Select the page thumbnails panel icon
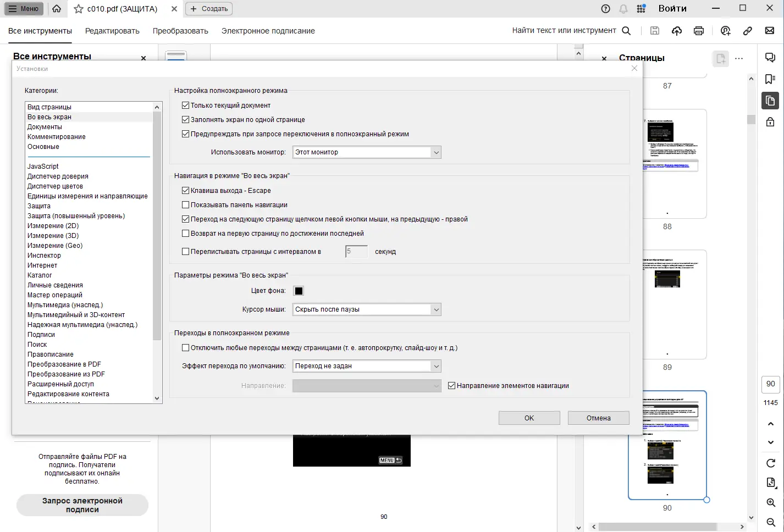This screenshot has width=784, height=532. point(770,101)
